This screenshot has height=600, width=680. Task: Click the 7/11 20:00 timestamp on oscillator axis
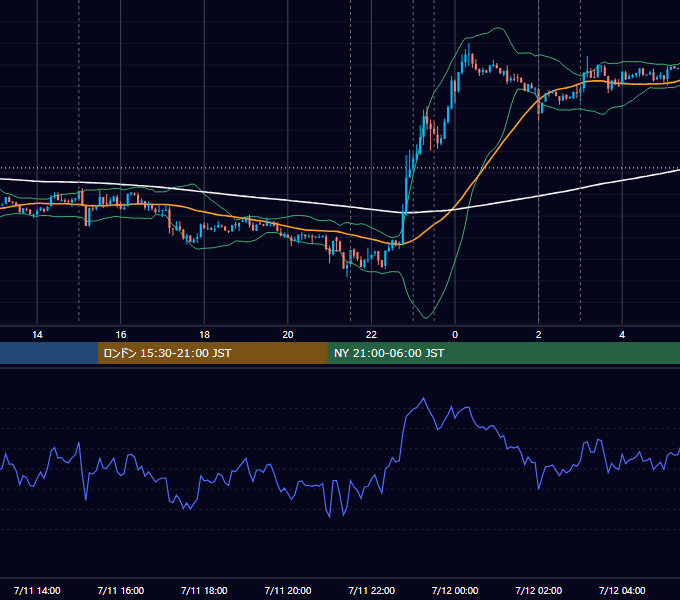click(288, 590)
